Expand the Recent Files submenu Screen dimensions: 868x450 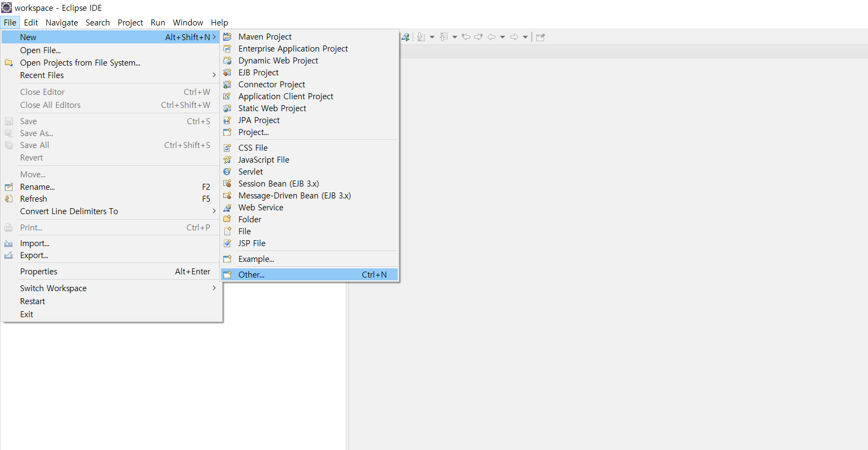click(x=214, y=75)
